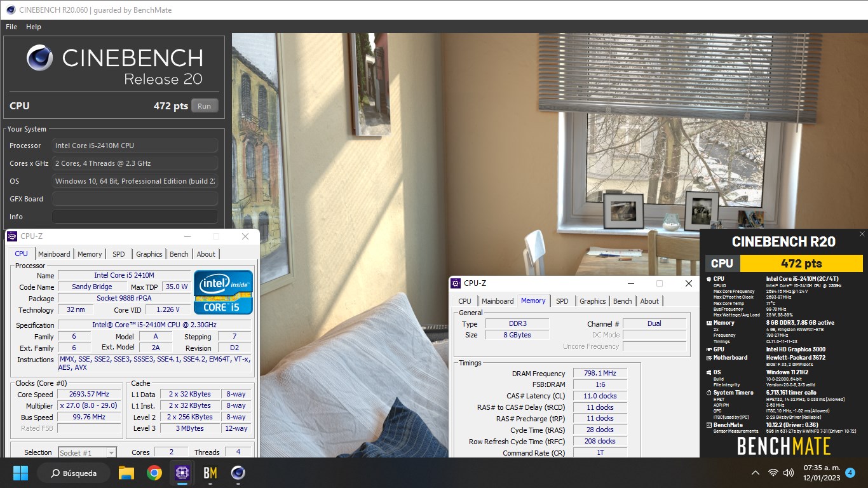Image resolution: width=868 pixels, height=488 pixels.
Task: Click the FSB:DRAM value 1:6
Action: (x=600, y=384)
